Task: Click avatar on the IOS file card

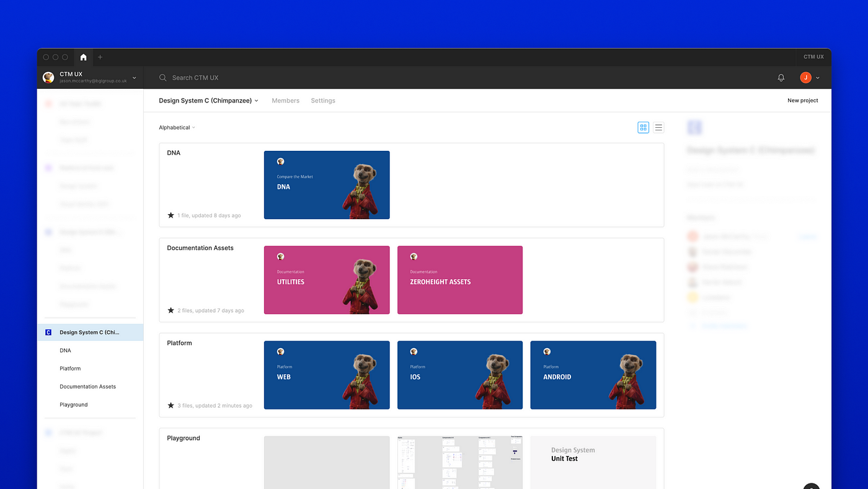Action: point(414,351)
